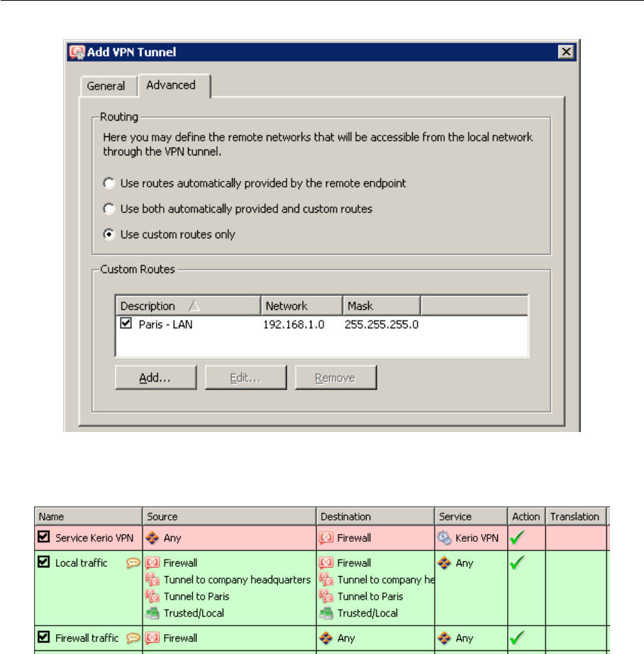Click the Service column header in rules table
Image resolution: width=644 pixels, height=654 pixels.
[x=472, y=517]
